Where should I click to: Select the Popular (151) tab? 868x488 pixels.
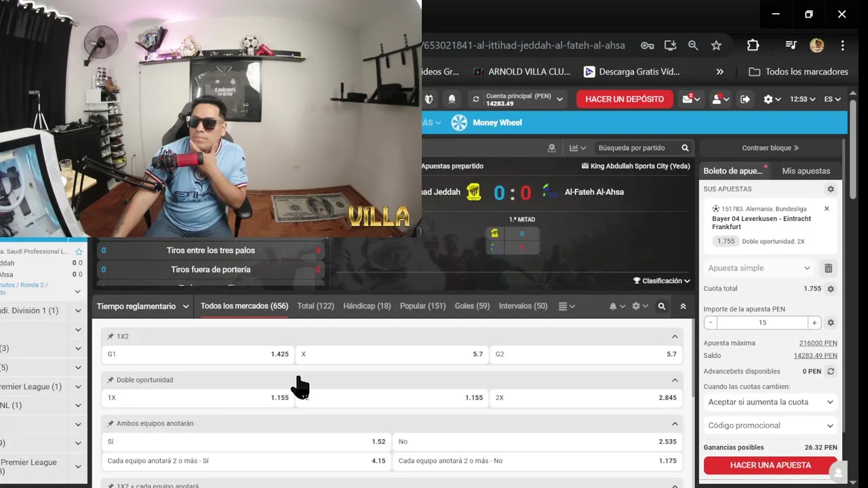click(422, 306)
